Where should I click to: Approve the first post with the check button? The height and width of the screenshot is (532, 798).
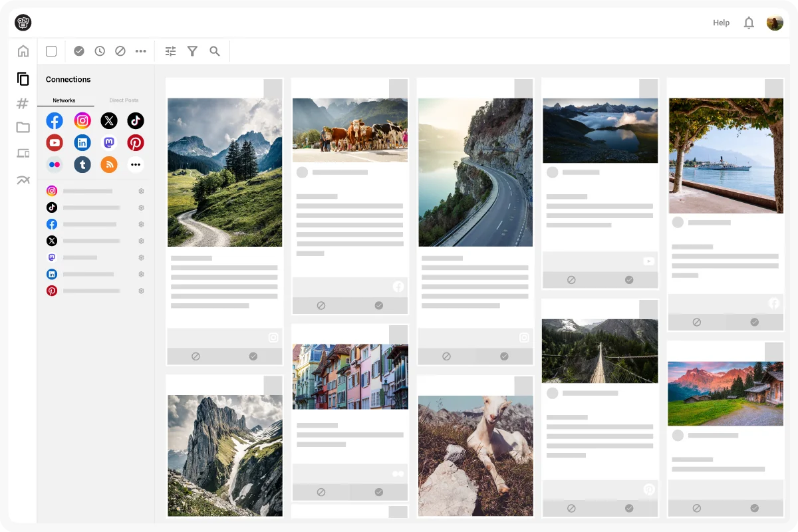253,356
